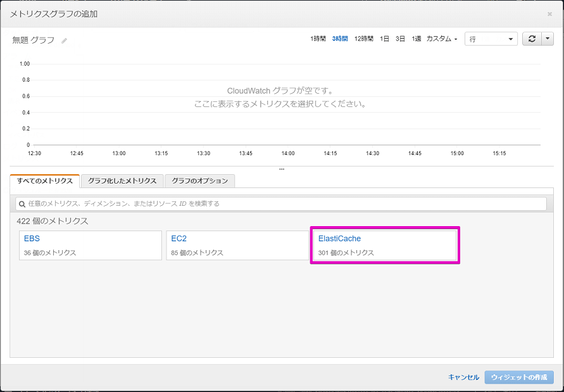Switch to すべてのメトリクス tab
The height and width of the screenshot is (392, 564).
(x=44, y=181)
